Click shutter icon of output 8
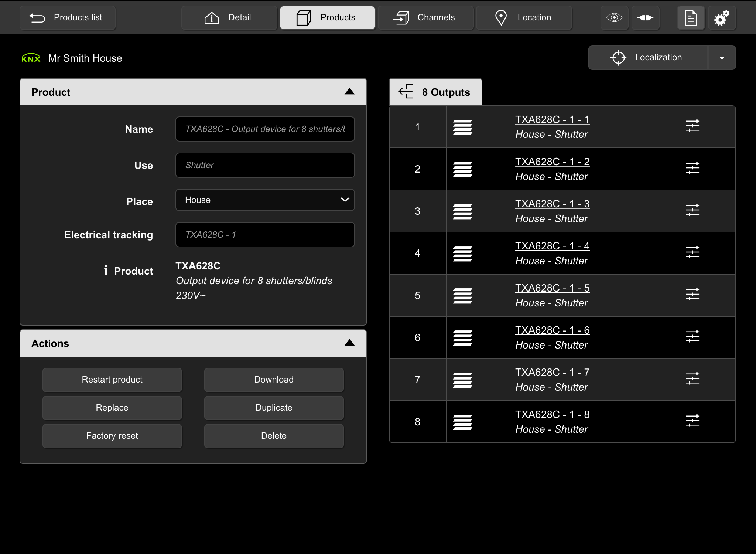 point(462,422)
